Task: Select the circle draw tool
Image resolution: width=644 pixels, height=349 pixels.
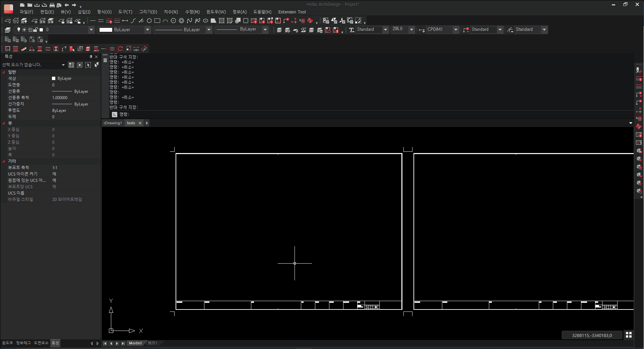Action: point(173,21)
